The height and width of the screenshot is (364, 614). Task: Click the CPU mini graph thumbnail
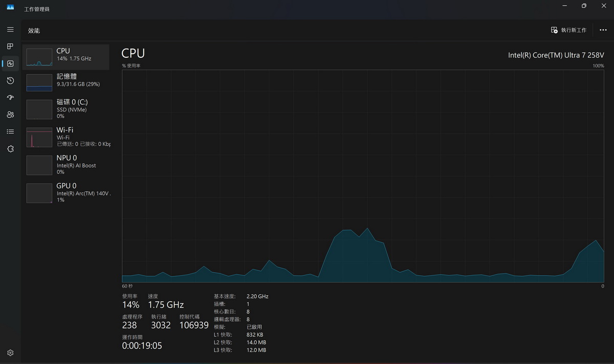[39, 57]
